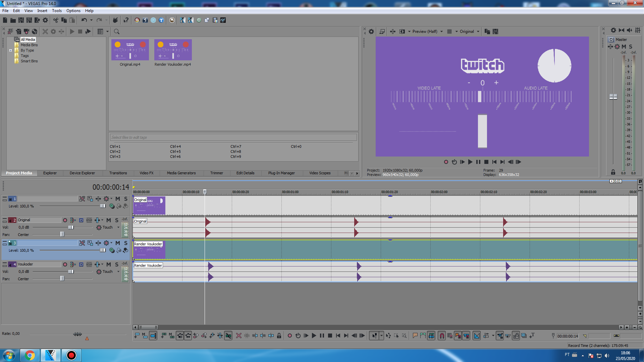The image size is (644, 362).
Task: Open Google Chrome from the taskbar
Action: (30, 355)
